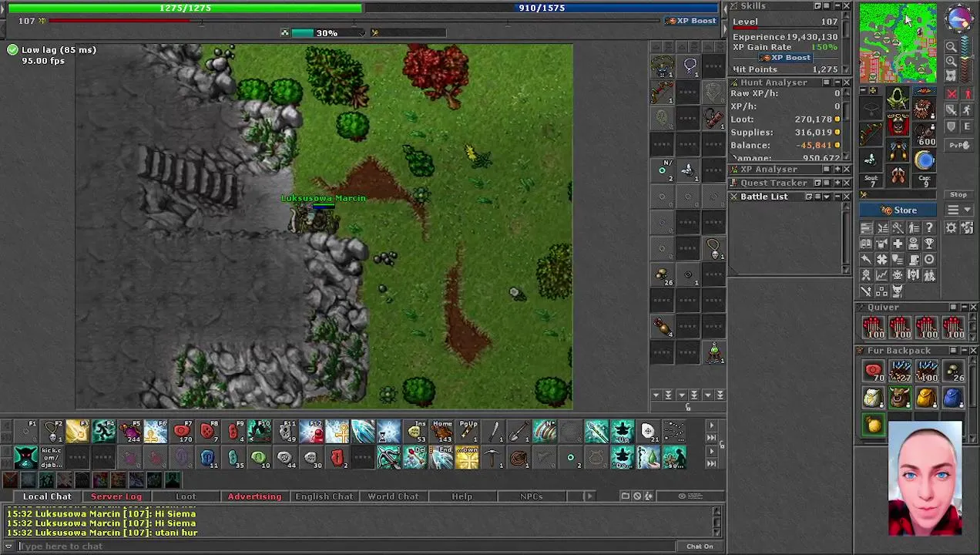The width and height of the screenshot is (980, 555).
Task: Zoom in the minimap with the magnifier plus
Action: tap(951, 61)
